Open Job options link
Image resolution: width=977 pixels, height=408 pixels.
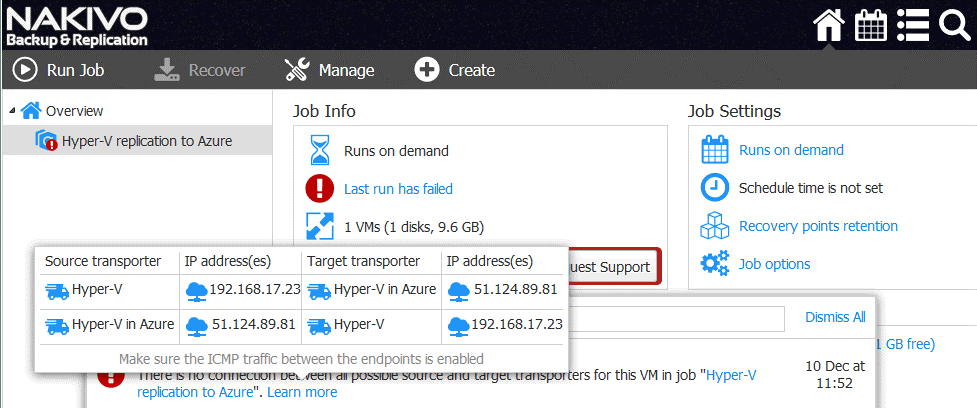(x=774, y=264)
